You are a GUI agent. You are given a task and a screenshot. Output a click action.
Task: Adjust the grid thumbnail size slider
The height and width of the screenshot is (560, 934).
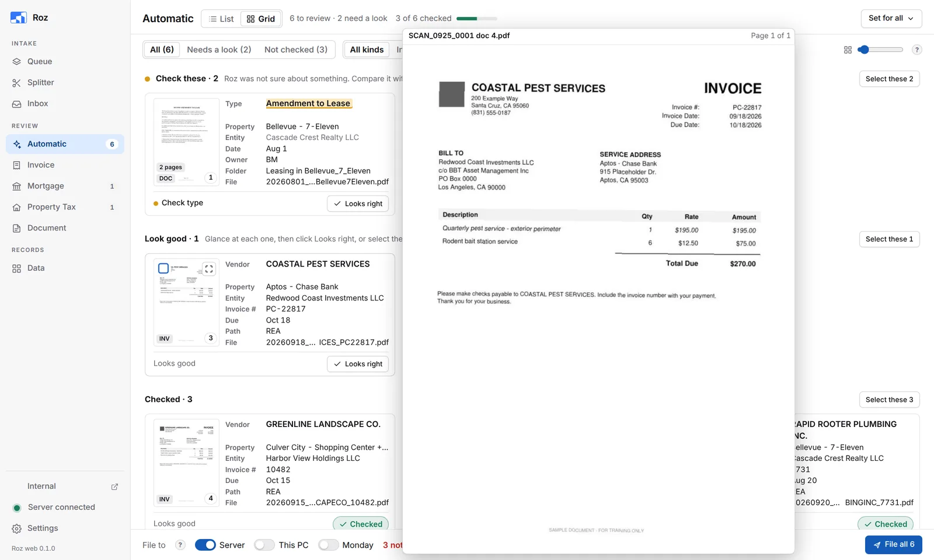(880, 50)
